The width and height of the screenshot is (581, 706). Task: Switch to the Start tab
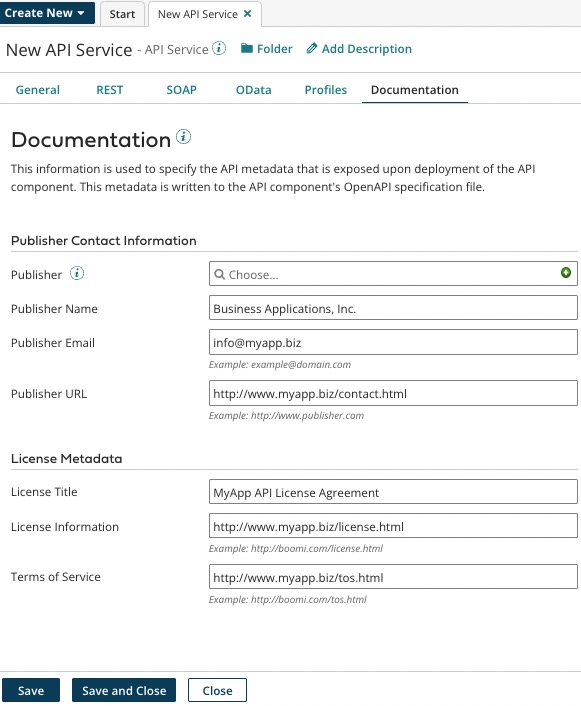click(122, 14)
